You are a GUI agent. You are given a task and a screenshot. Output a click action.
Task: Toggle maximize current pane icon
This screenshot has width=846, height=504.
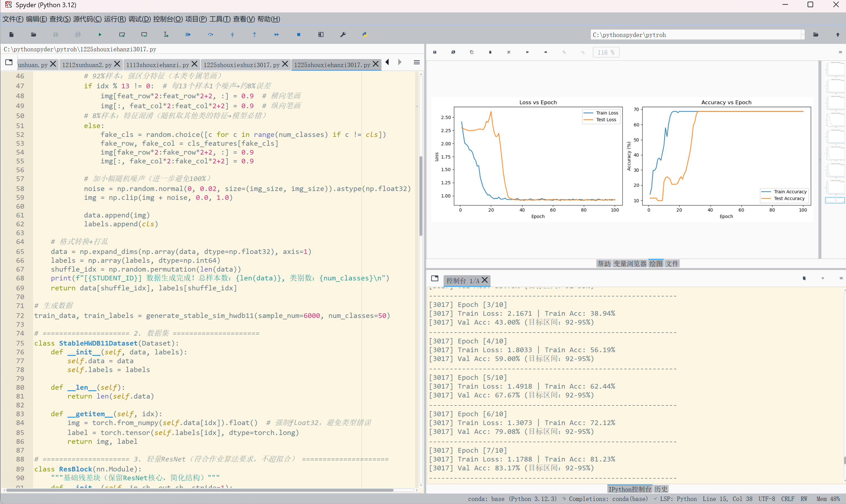pos(321,35)
